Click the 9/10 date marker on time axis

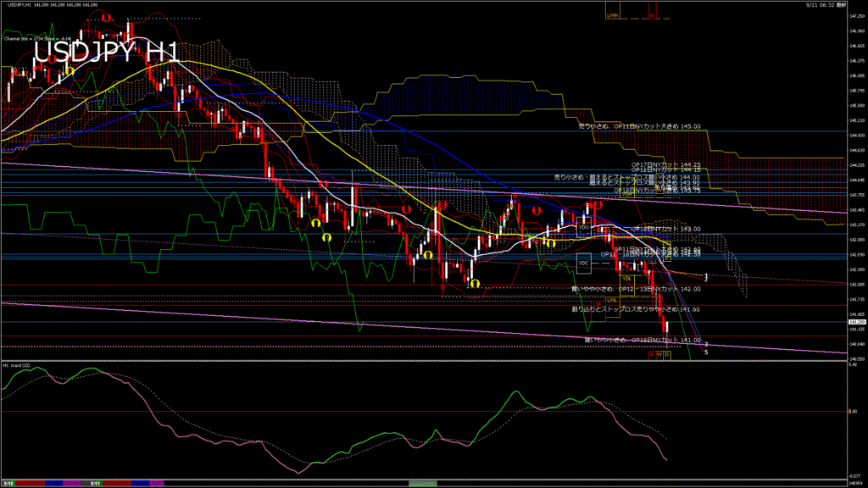coord(8,484)
